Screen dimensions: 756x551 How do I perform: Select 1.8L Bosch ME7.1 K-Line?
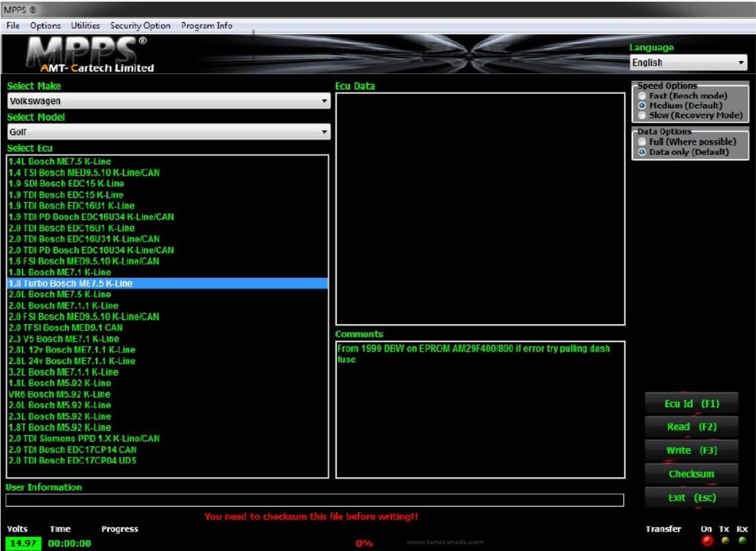click(x=167, y=272)
